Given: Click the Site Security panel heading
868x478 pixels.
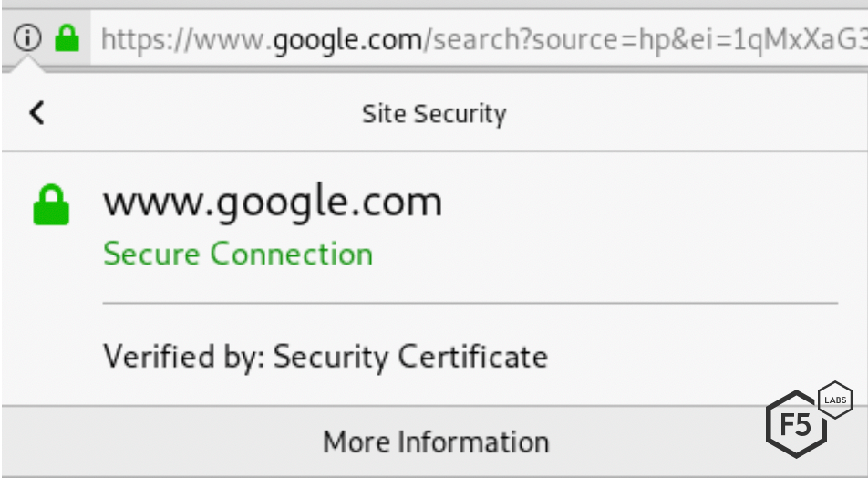Looking at the screenshot, I should point(434,114).
